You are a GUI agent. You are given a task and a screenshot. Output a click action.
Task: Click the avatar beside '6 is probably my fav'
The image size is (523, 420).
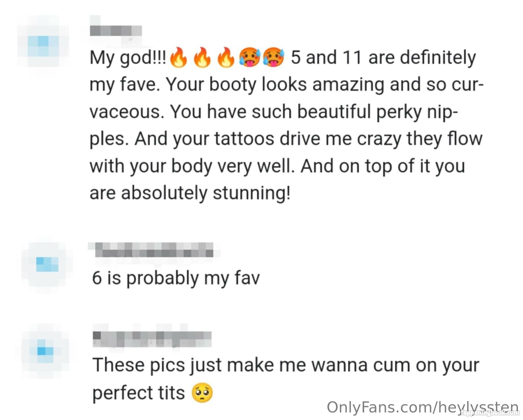pyautogui.click(x=47, y=264)
